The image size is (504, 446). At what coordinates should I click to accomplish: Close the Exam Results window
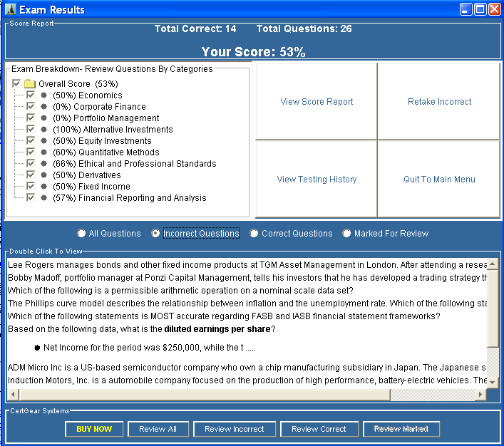(x=495, y=9)
